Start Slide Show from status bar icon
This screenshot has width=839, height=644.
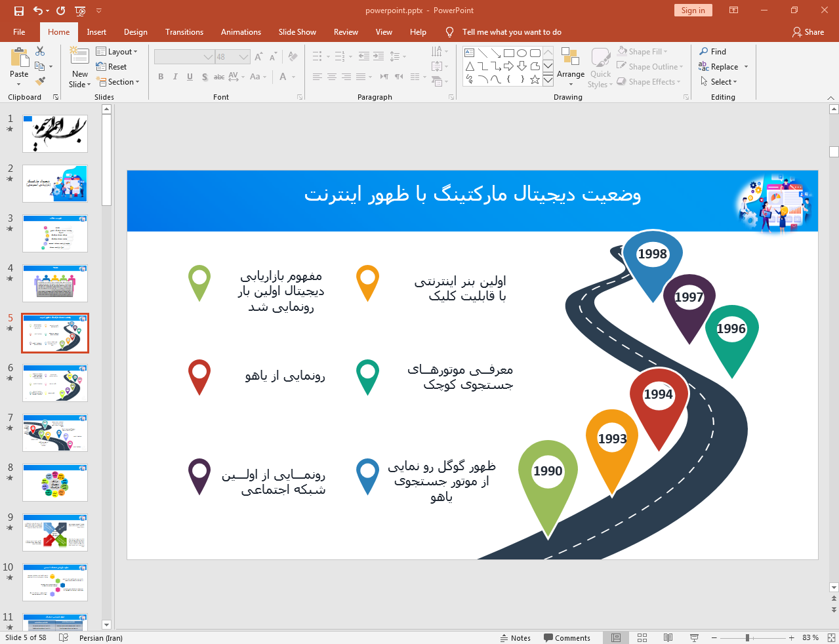tap(694, 637)
